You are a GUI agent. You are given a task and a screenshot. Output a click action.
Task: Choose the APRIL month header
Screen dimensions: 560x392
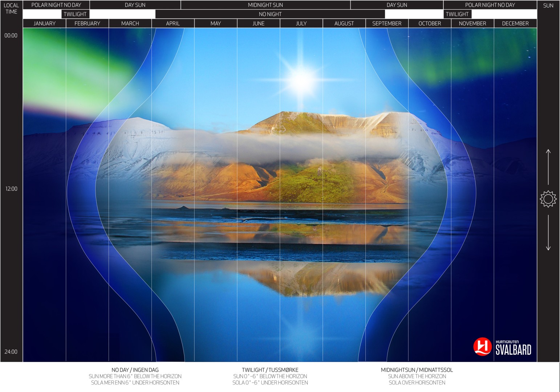pyautogui.click(x=173, y=24)
